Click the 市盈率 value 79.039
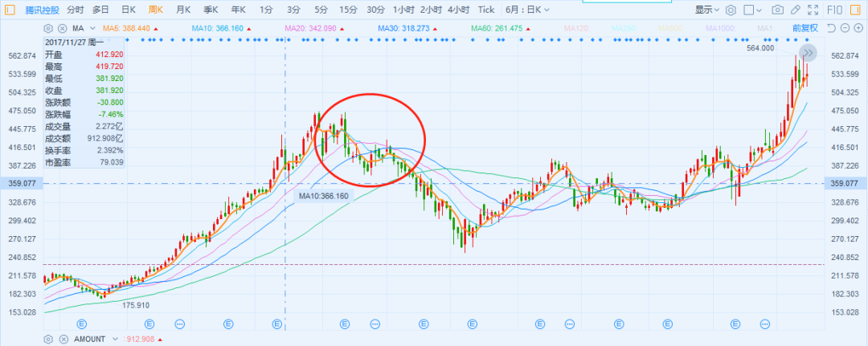Screen dimensions: 868x346 pyautogui.click(x=111, y=162)
